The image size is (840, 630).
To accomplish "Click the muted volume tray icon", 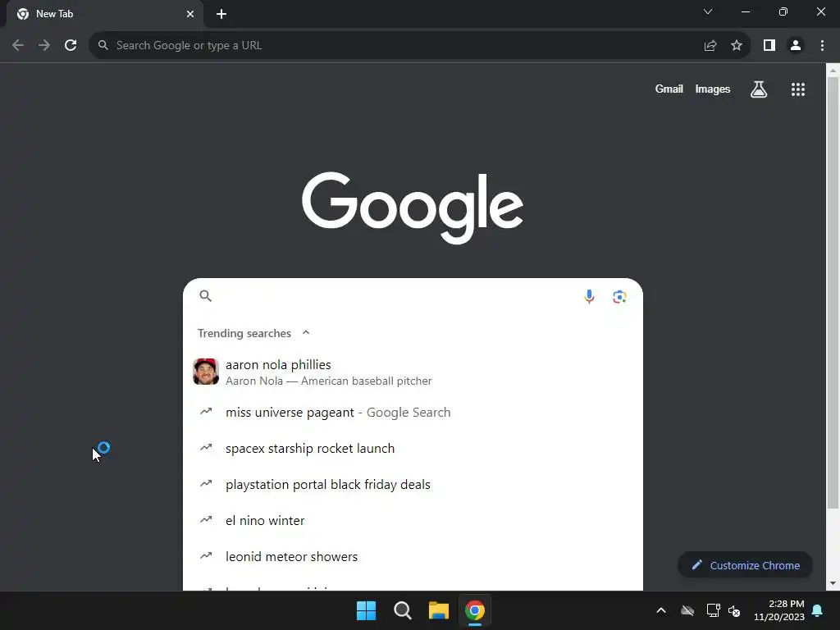I will click(x=734, y=610).
